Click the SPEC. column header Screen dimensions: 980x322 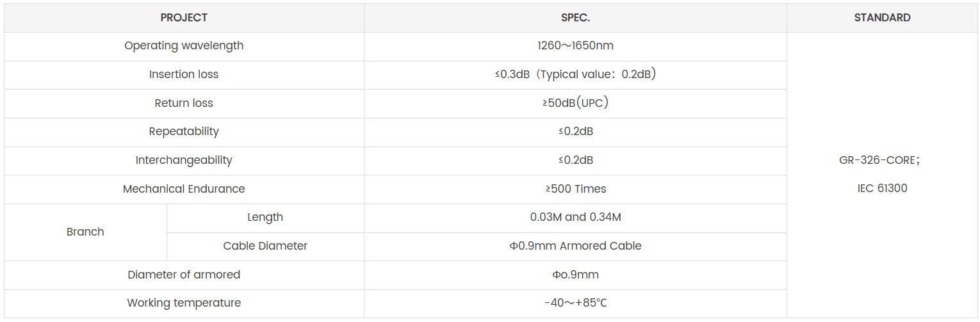(x=575, y=18)
